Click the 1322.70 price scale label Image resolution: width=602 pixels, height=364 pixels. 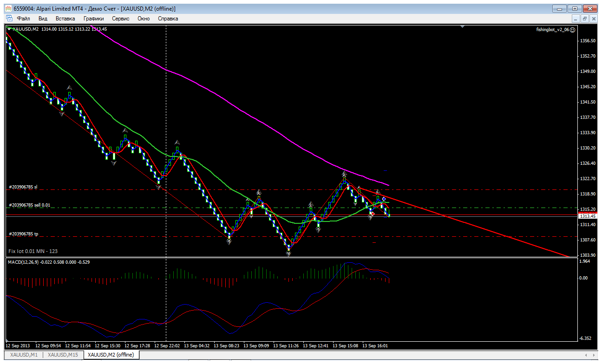[588, 178]
